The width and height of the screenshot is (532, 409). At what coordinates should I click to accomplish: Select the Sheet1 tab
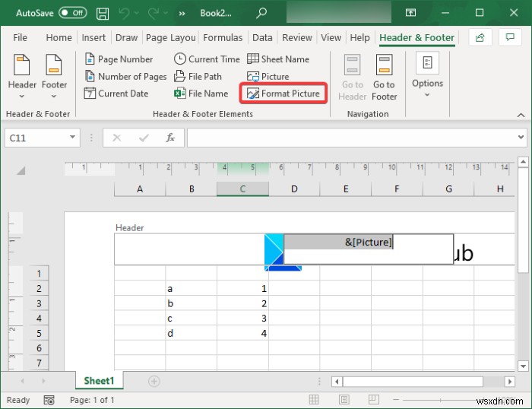click(99, 380)
